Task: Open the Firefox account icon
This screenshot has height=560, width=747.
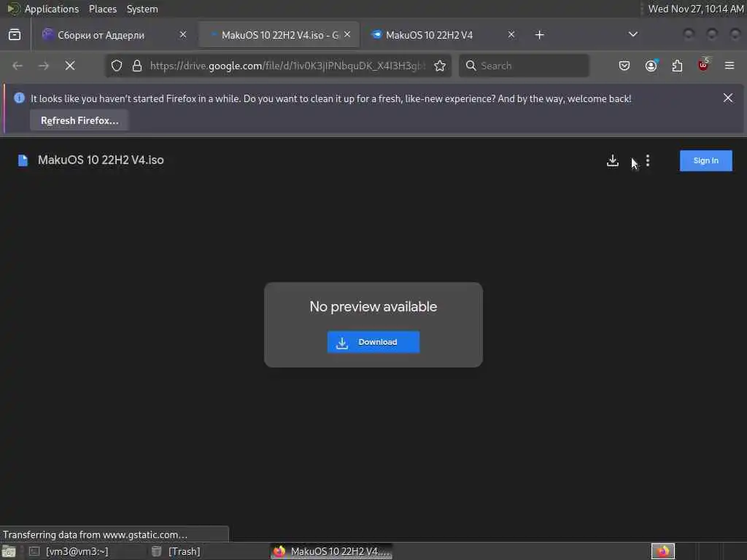Action: pos(651,66)
